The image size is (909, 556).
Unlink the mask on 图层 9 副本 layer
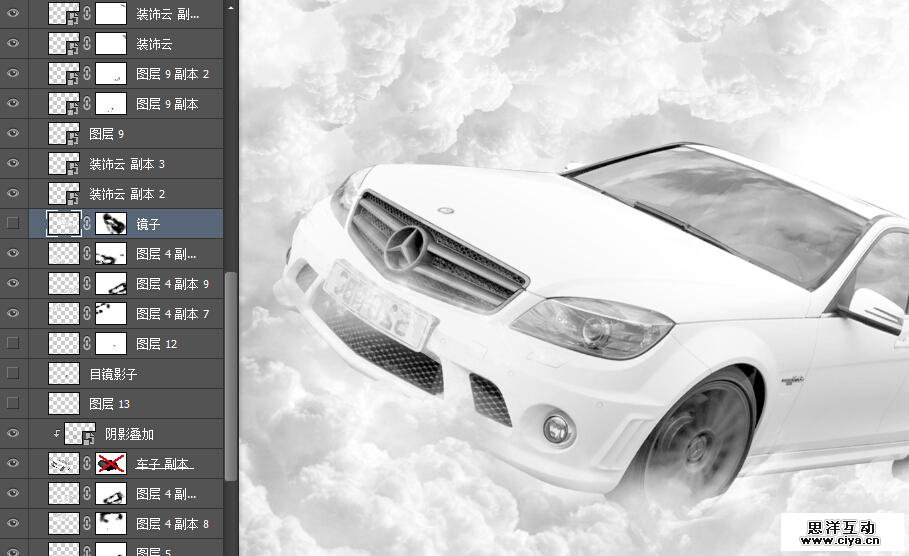coord(87,104)
